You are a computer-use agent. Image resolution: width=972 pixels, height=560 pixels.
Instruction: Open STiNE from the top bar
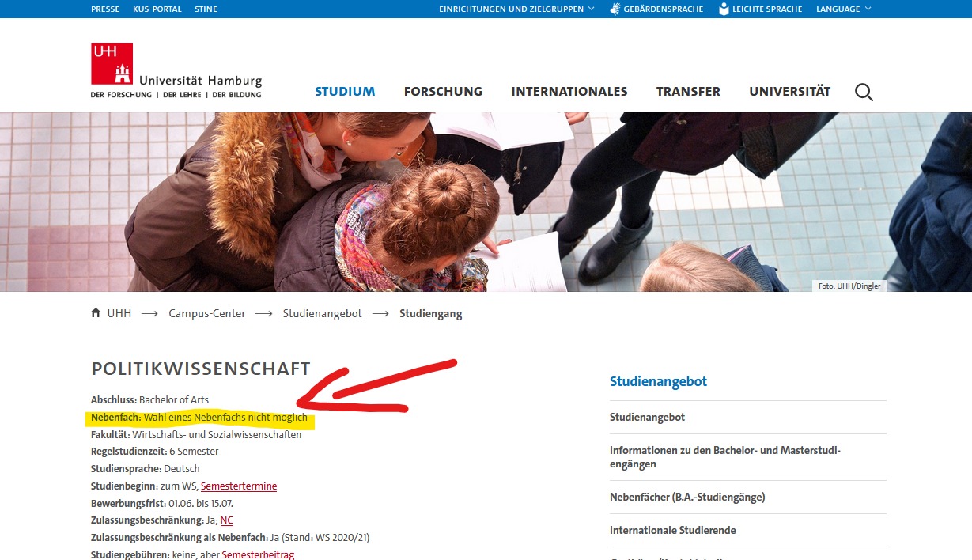click(x=206, y=9)
